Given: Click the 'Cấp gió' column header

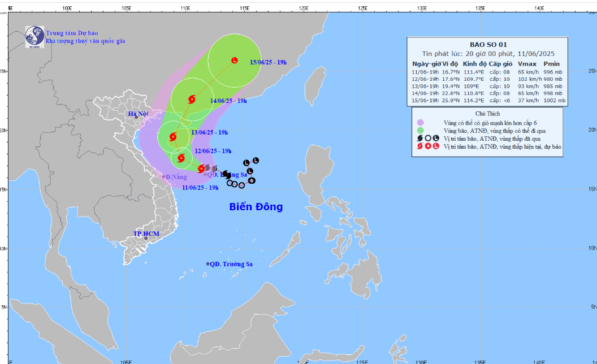Looking at the screenshot, I should coord(501,64).
